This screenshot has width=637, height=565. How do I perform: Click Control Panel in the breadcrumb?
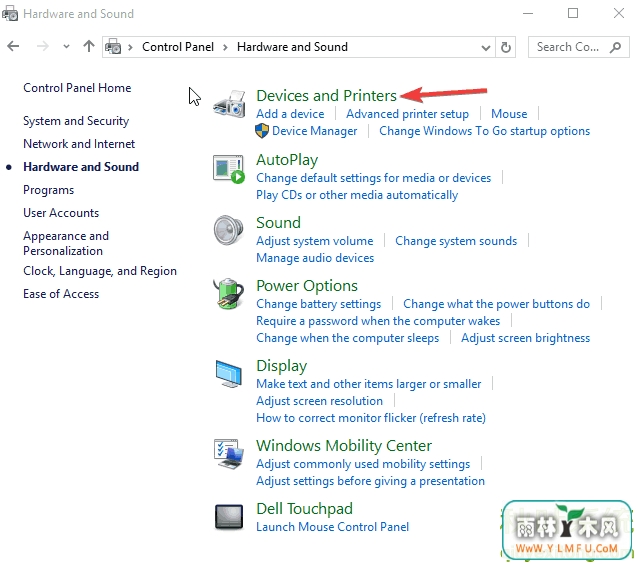[178, 47]
